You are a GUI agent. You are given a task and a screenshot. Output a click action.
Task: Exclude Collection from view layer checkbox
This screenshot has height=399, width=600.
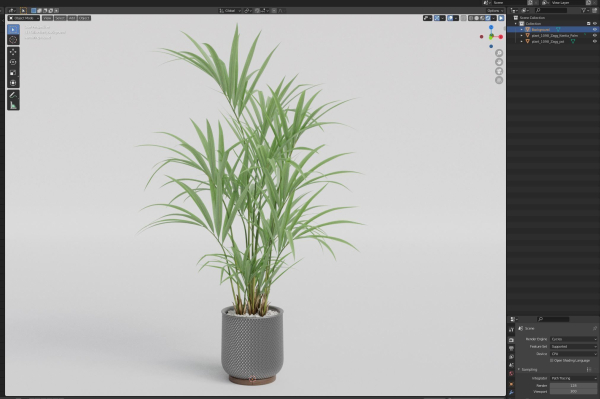(x=589, y=24)
